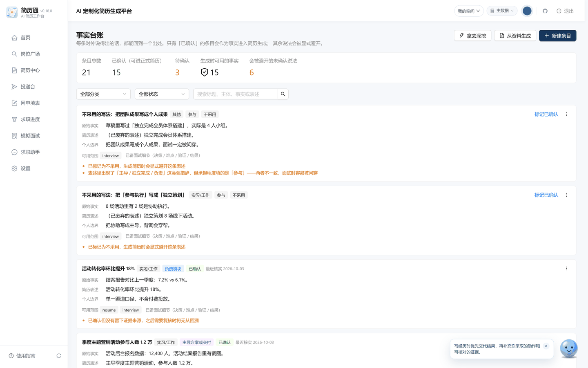Viewport: 588px width, 368px height.
Task: Click the search magnifier button
Action: [283, 94]
